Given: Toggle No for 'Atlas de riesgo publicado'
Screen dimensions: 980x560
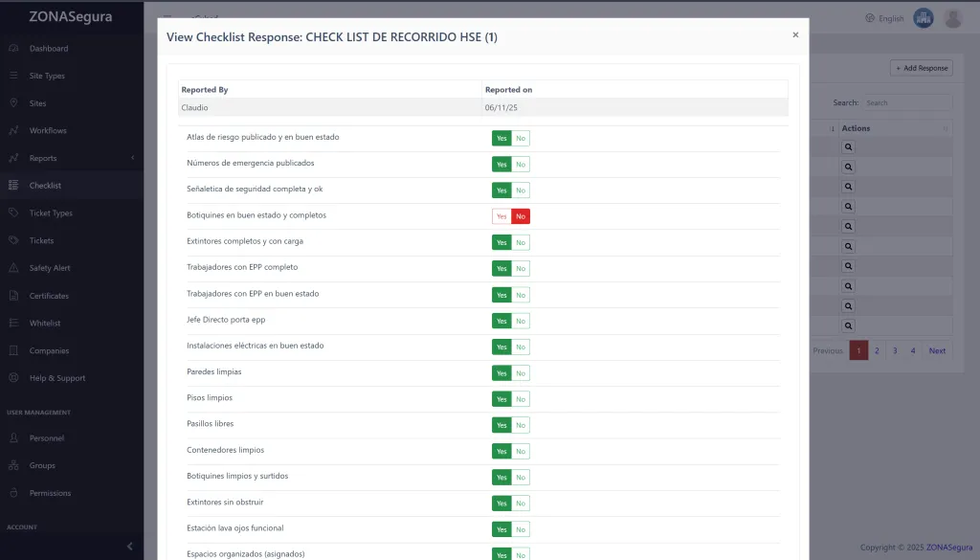Looking at the screenshot, I should [x=521, y=138].
